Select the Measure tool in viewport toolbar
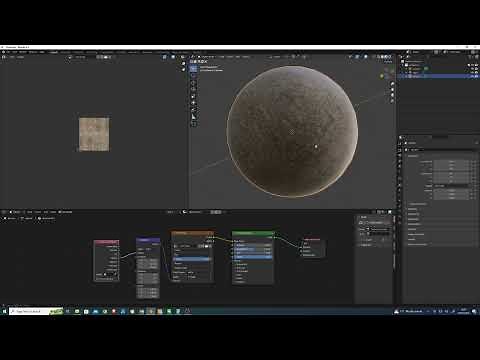This screenshot has height=360, width=480. (x=193, y=117)
